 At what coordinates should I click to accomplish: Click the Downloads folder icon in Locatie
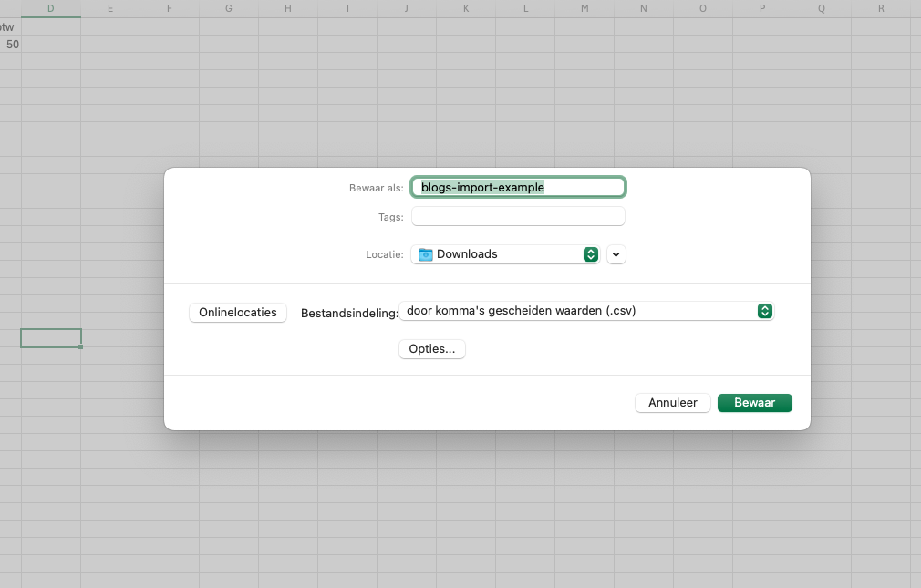click(x=425, y=254)
